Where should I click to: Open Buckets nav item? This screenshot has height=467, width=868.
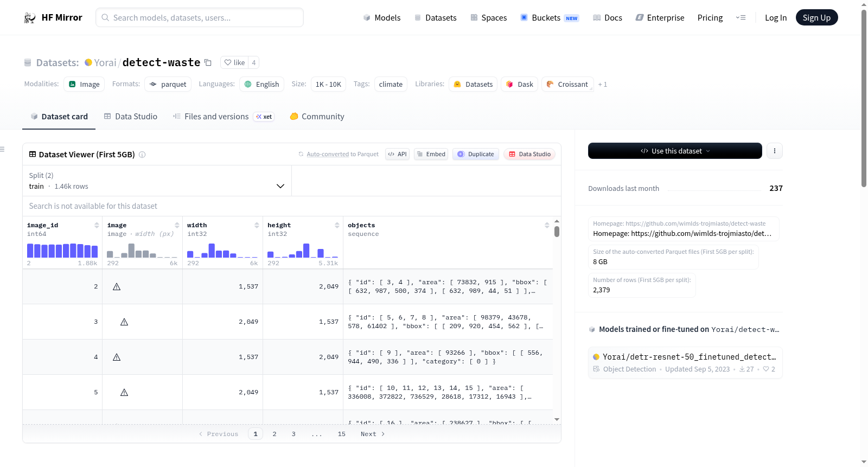pos(550,18)
